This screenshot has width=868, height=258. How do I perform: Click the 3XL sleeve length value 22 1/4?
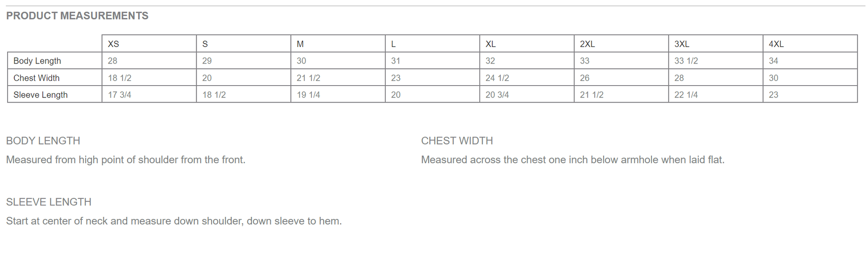tap(686, 95)
